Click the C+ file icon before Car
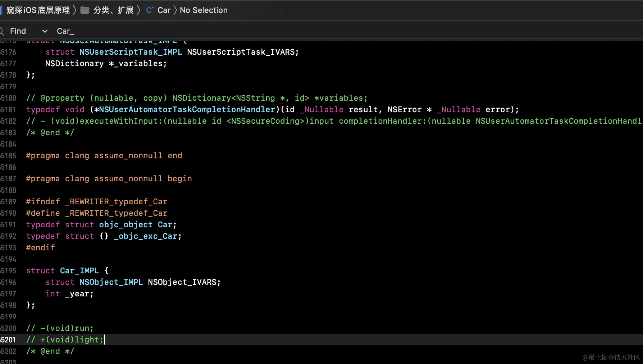 (x=150, y=10)
